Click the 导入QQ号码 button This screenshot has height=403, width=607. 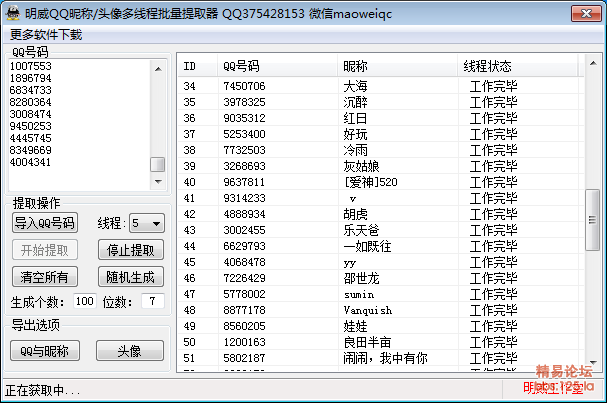pos(45,223)
